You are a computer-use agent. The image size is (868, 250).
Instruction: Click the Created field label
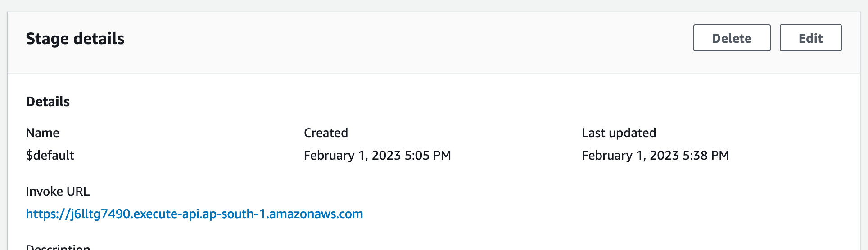pos(326,133)
